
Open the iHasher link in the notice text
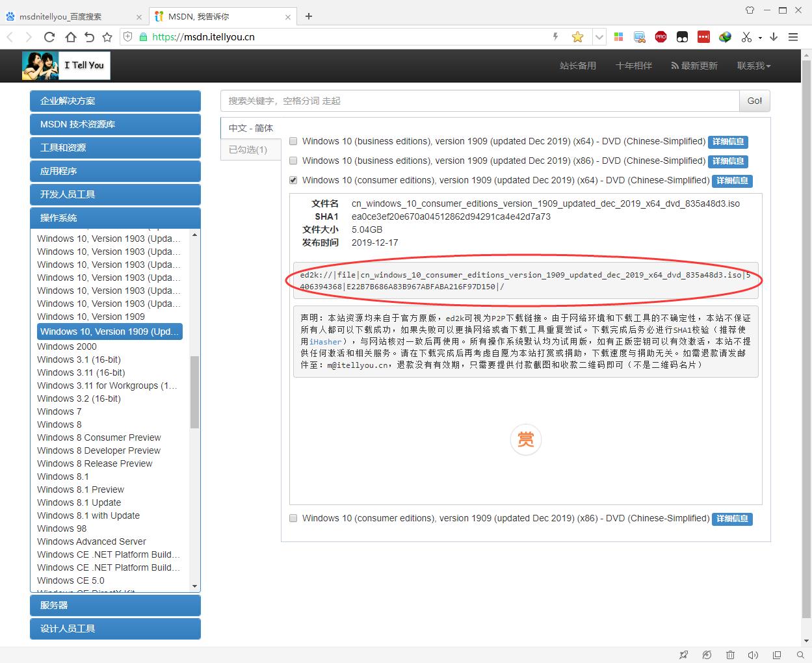point(326,341)
